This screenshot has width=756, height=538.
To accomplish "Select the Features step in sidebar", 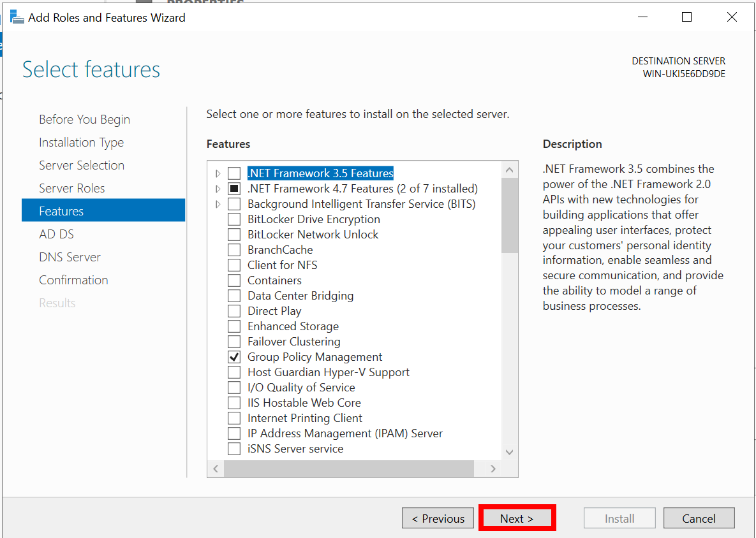I will pos(103,211).
